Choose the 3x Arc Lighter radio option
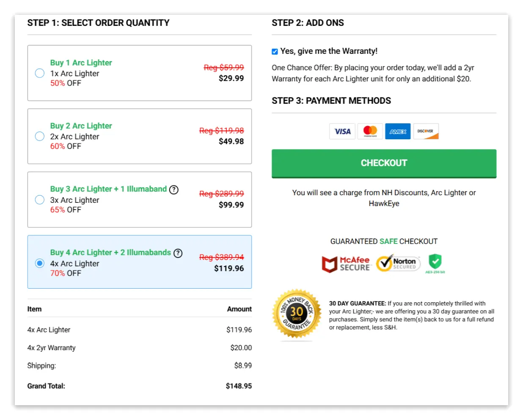Screen dimensions: 523x420 point(40,200)
